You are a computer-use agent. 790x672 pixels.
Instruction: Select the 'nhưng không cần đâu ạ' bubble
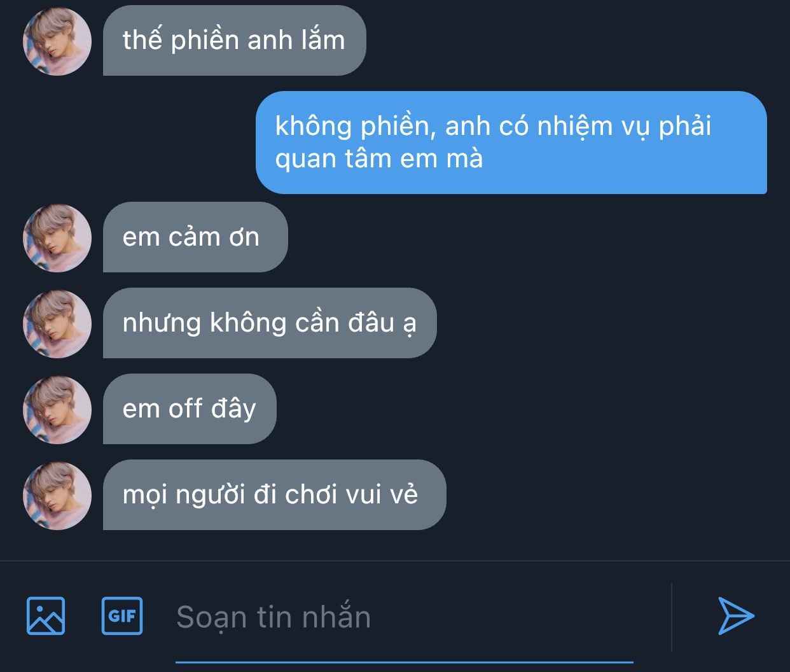270,323
